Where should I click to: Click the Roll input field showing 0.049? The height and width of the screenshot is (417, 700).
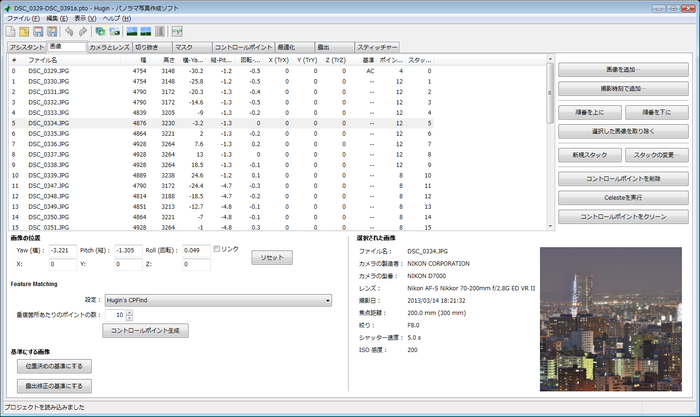tap(196, 250)
